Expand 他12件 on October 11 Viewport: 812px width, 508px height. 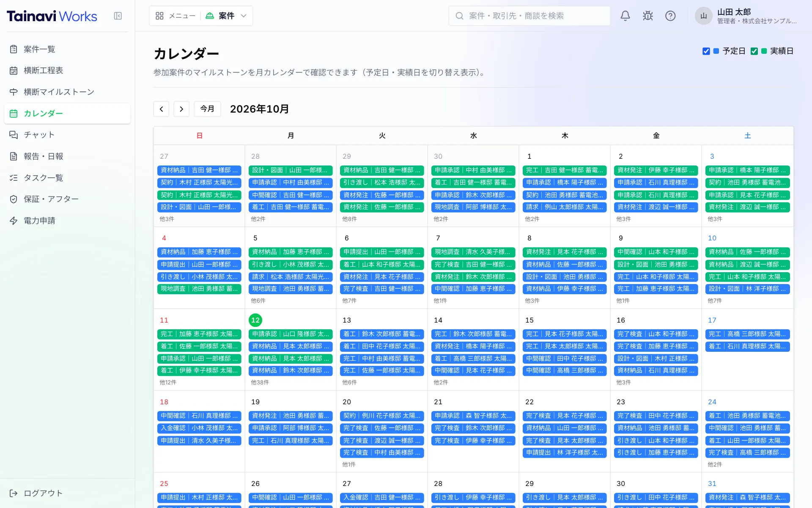(168, 382)
